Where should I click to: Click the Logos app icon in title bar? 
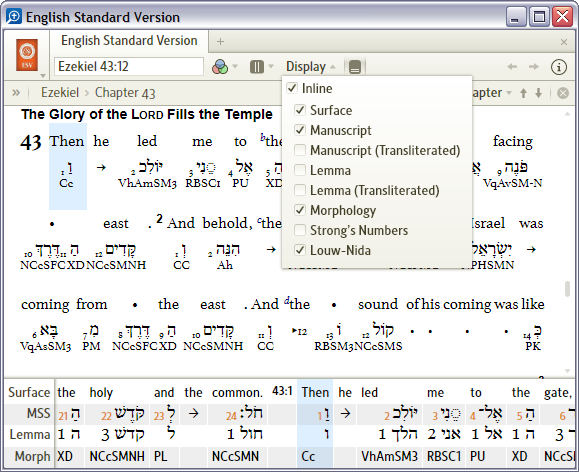[14, 17]
